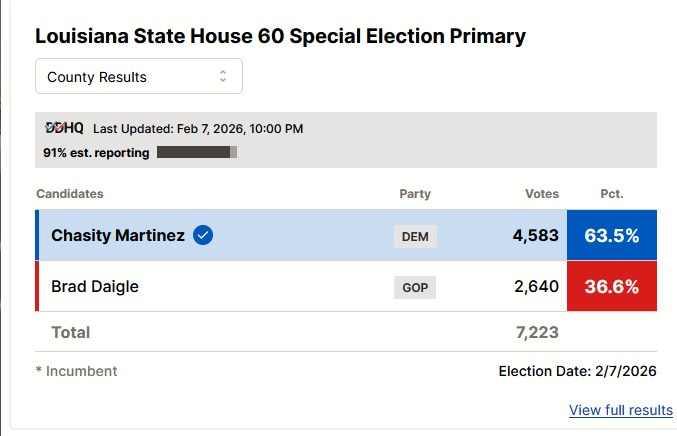
Task: Click the View full results link
Action: coord(620,410)
